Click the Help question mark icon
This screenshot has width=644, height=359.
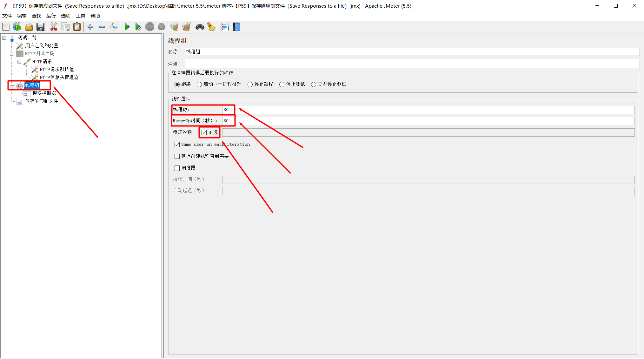236,27
